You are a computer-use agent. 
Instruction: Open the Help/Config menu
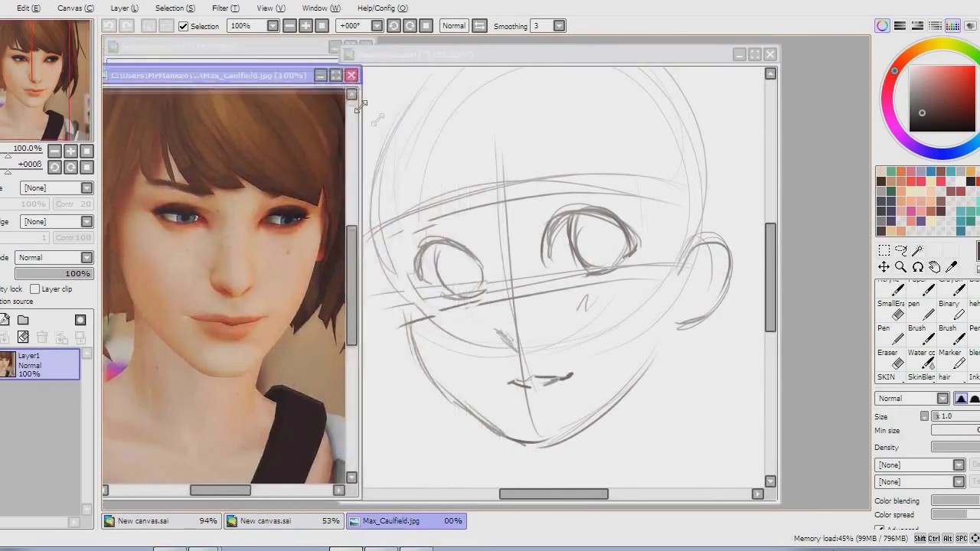[x=382, y=8]
